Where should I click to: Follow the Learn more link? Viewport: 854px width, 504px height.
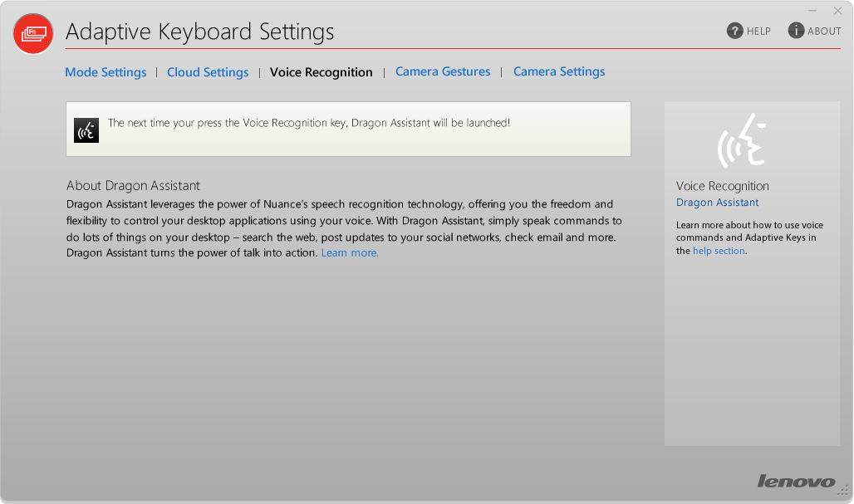pos(350,253)
